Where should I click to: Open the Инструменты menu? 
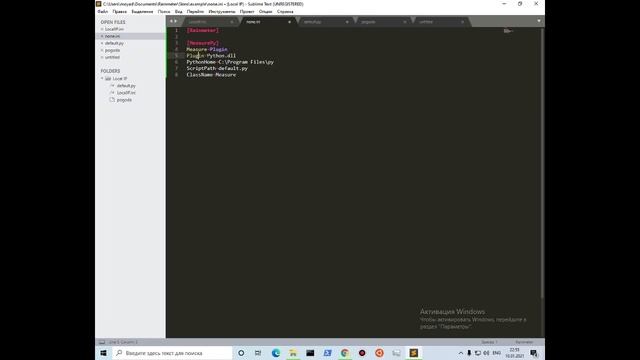[x=222, y=11]
